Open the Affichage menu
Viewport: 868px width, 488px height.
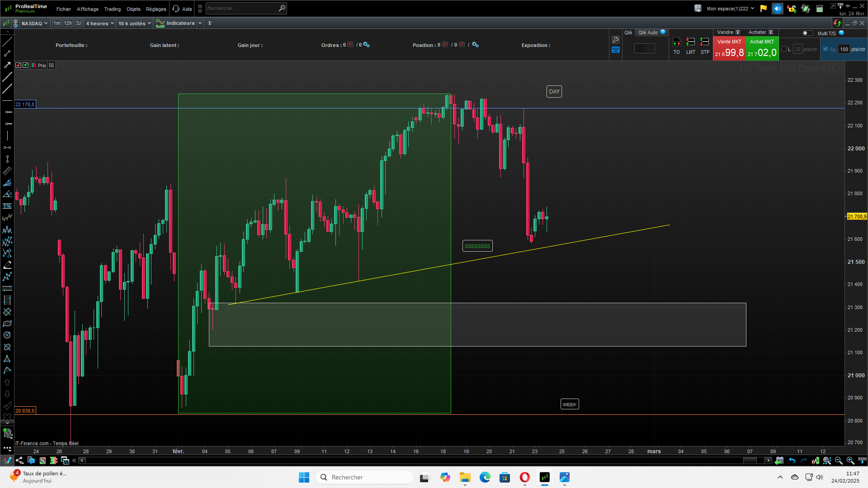coord(87,9)
